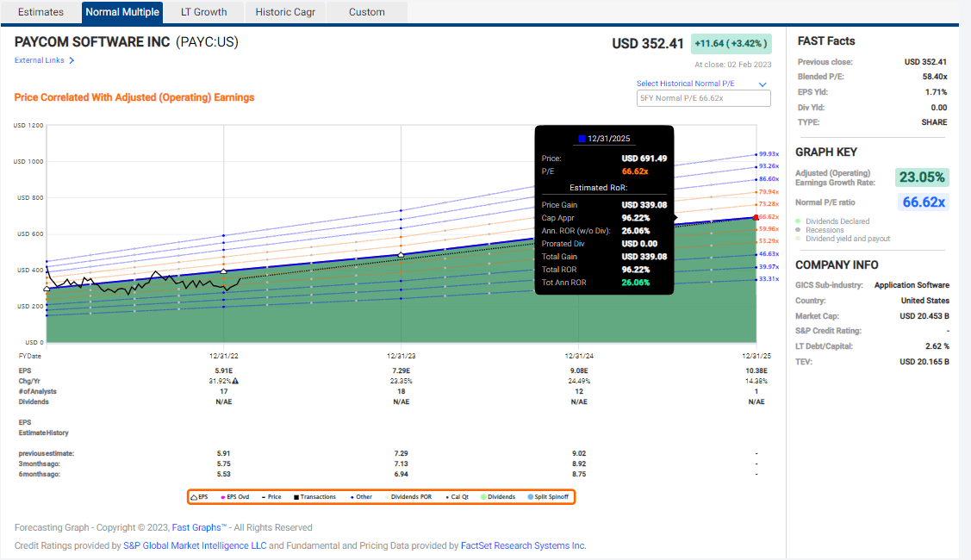Screen dimensions: 971x560
Task: Expand the External Links chevron
Action: pyautogui.click(x=72, y=60)
